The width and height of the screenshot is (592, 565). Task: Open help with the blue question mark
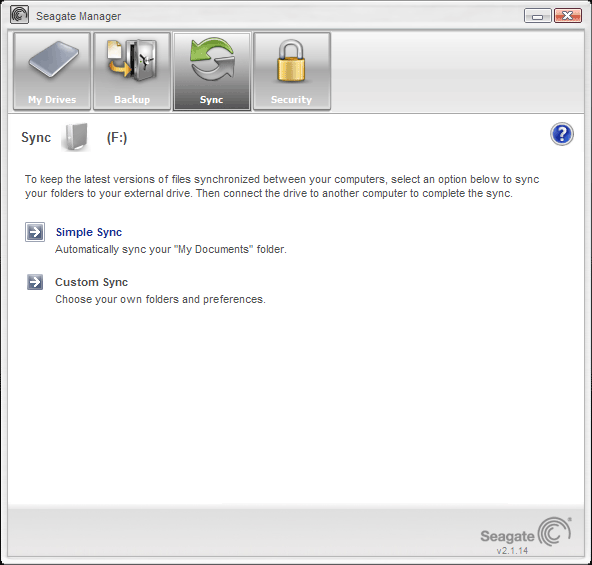[x=562, y=134]
